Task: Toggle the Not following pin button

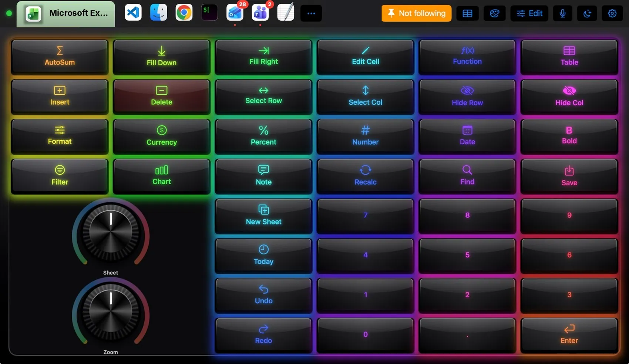Action: click(x=416, y=13)
